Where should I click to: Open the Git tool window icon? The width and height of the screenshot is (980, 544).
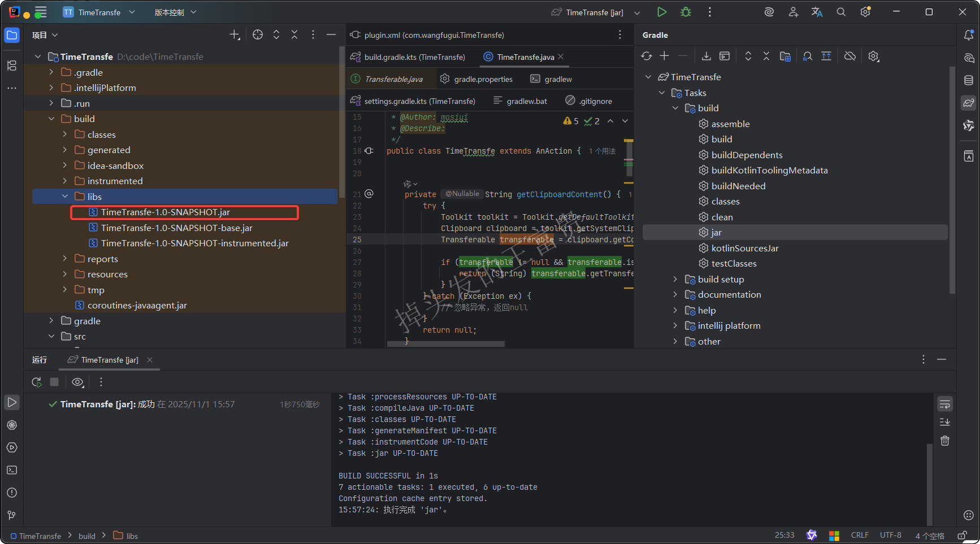point(12,515)
